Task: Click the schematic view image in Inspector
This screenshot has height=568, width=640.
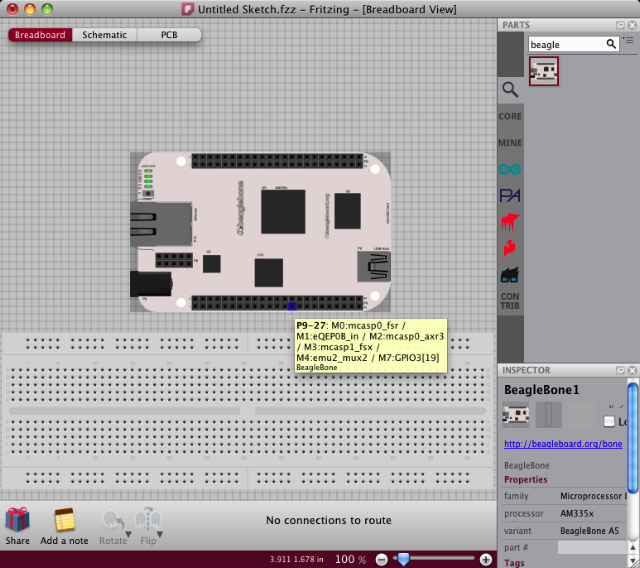Action: click(549, 415)
